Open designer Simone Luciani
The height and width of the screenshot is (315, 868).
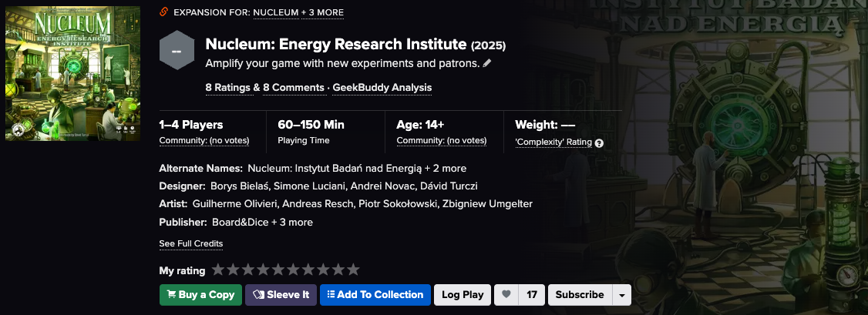click(309, 186)
